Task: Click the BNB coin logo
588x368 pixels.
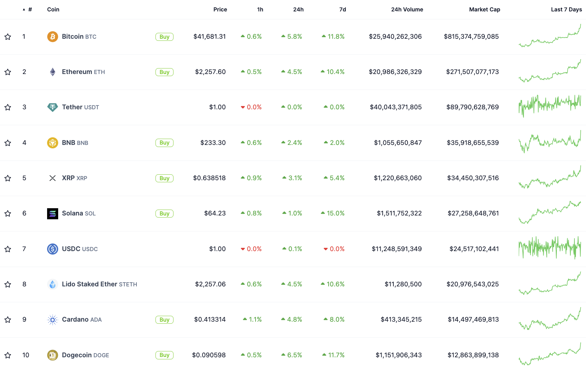Action: (53, 143)
